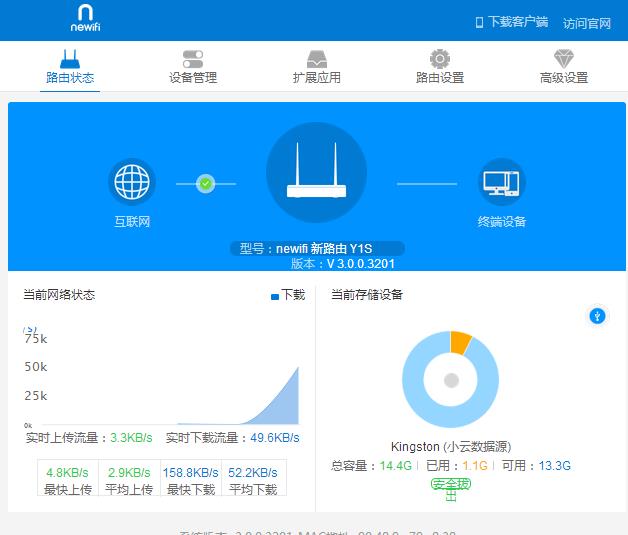Click the realtime upload value 3.3KB/s

(131, 438)
